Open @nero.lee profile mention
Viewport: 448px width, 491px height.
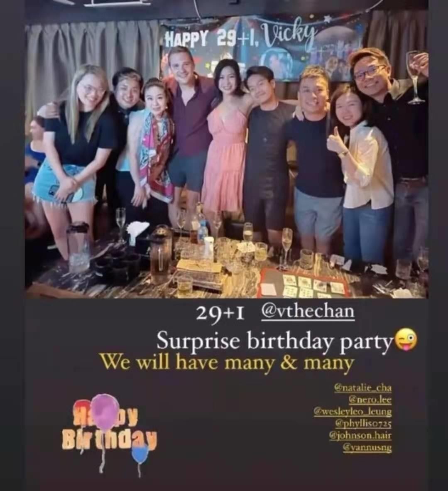tap(370, 400)
